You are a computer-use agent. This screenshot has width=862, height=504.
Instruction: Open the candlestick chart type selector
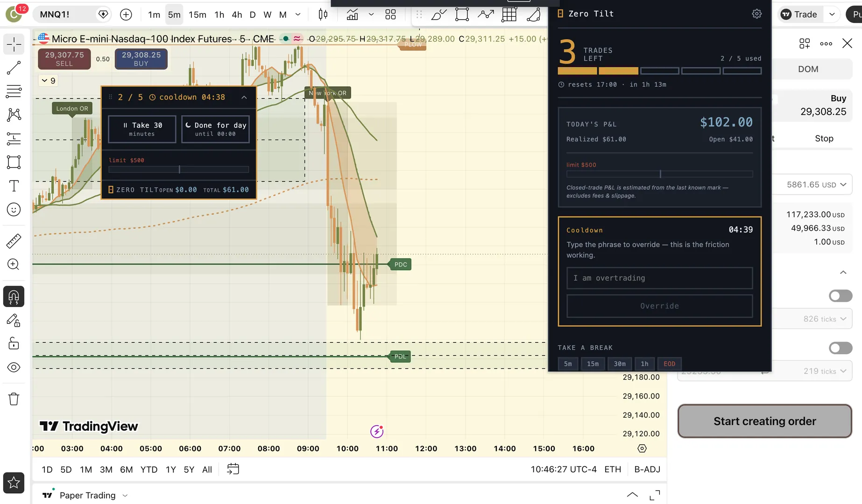[323, 14]
